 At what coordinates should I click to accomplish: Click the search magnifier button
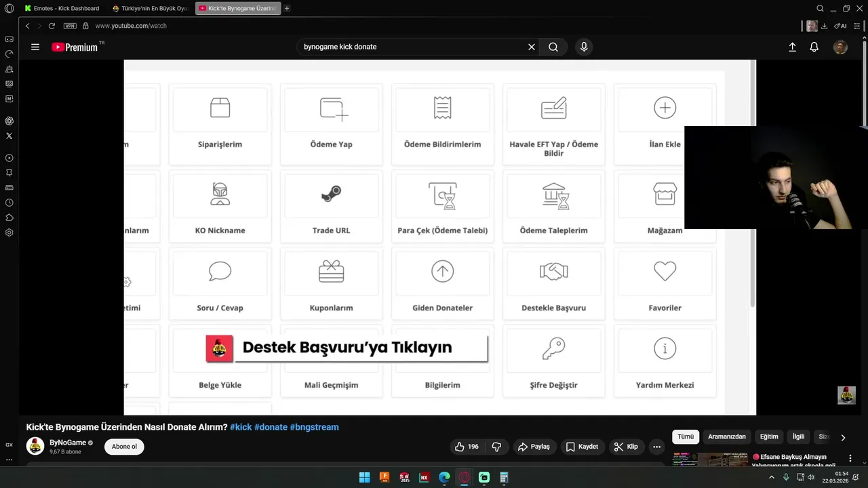[553, 47]
